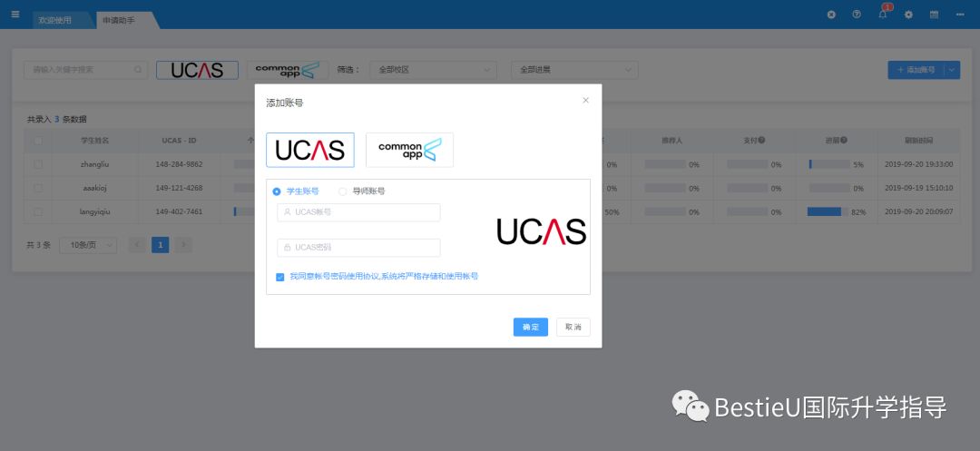Check the checkbox for row zhangliu
Image resolution: width=980 pixels, height=451 pixels.
point(38,164)
